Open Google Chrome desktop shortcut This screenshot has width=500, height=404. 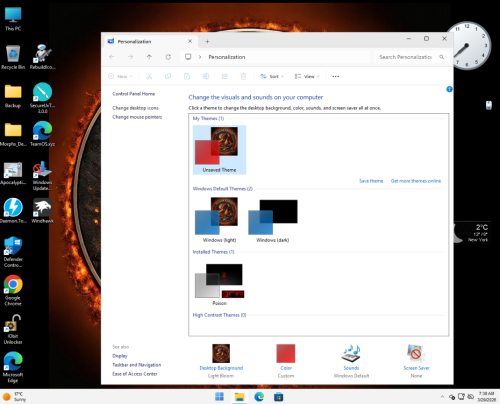tap(13, 290)
